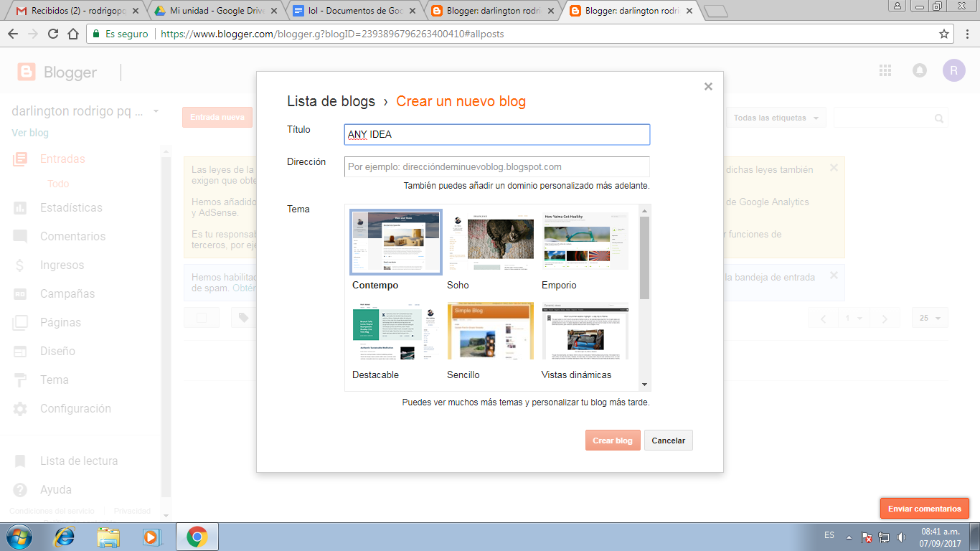
Task: Select Todo under Entradas
Action: (x=58, y=184)
